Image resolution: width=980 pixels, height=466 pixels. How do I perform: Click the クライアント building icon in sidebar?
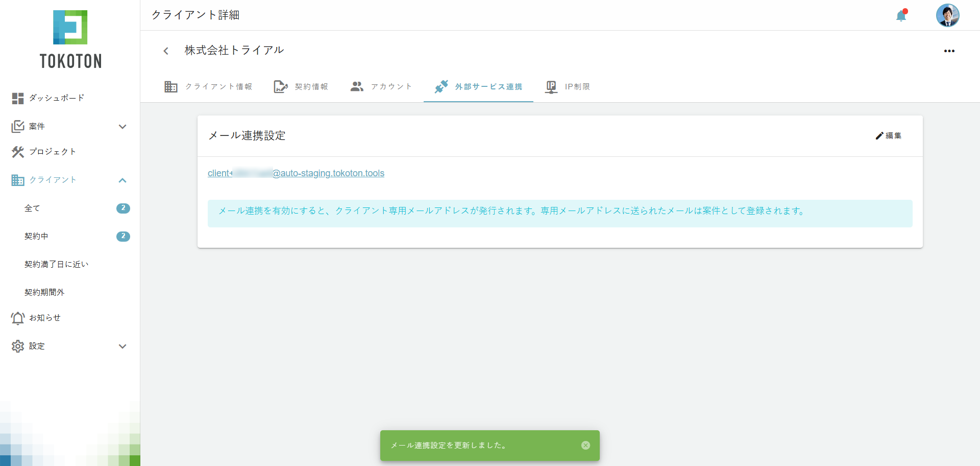[18, 180]
